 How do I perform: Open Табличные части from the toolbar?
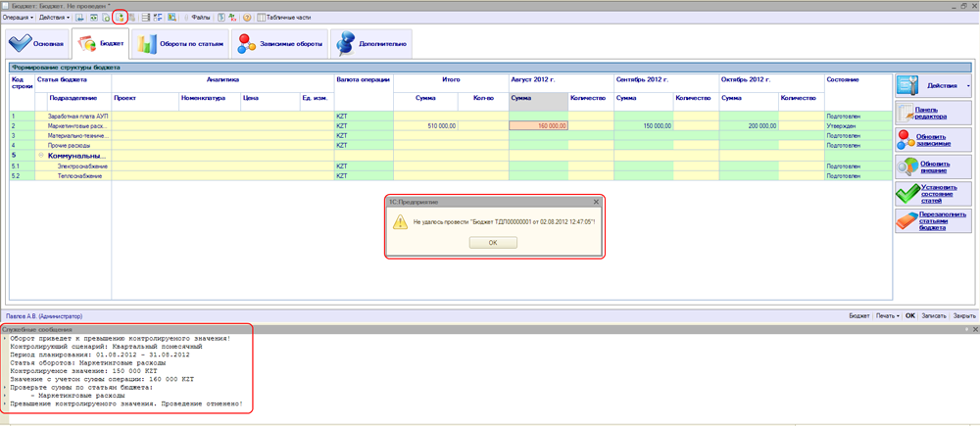click(281, 18)
